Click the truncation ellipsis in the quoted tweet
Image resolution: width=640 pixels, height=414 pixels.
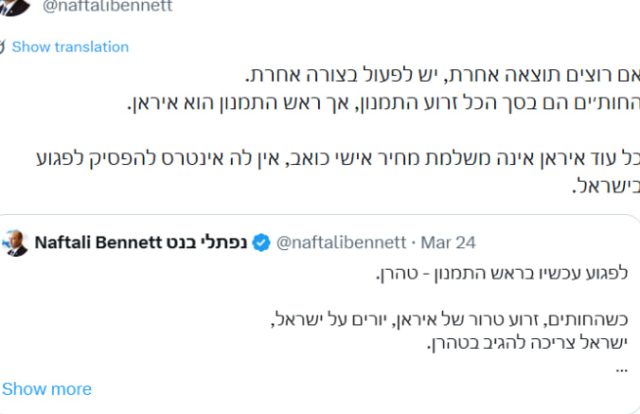coord(619,366)
